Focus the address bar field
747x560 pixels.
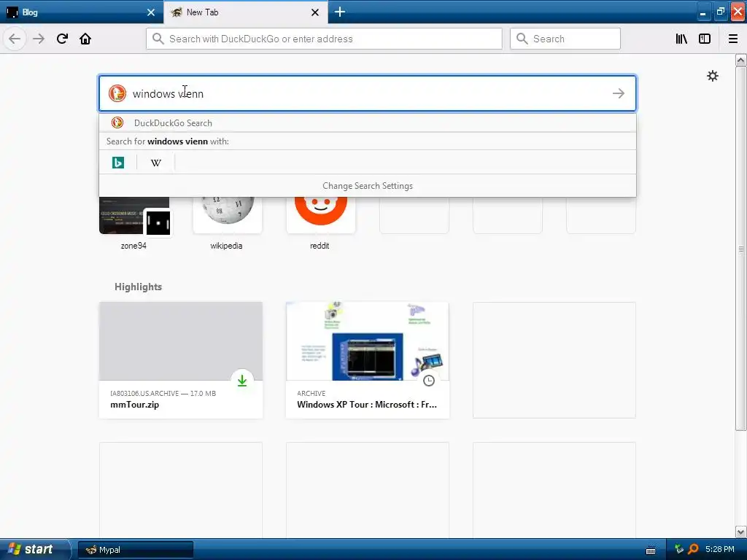[324, 39]
